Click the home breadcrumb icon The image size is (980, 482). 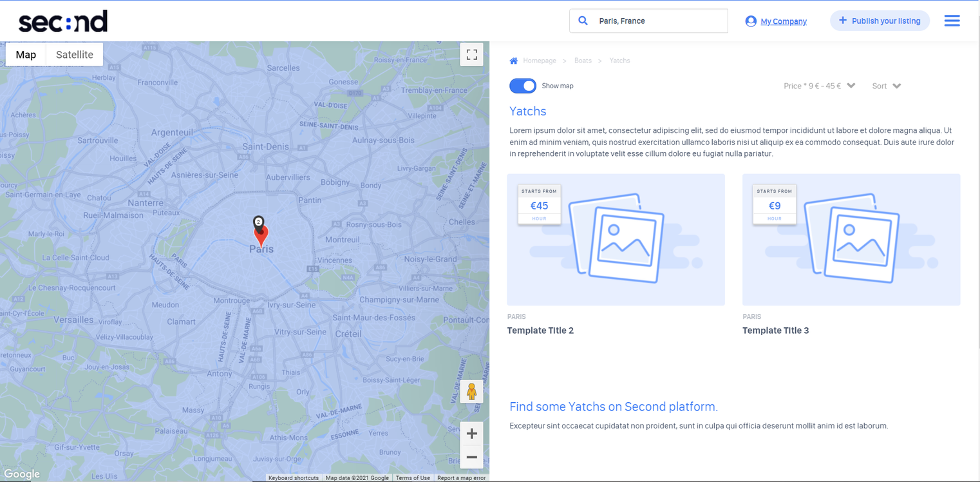click(x=513, y=61)
